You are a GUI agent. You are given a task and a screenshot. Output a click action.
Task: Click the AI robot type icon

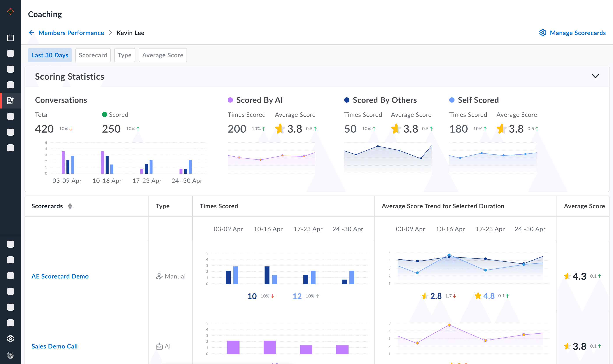[x=159, y=346]
